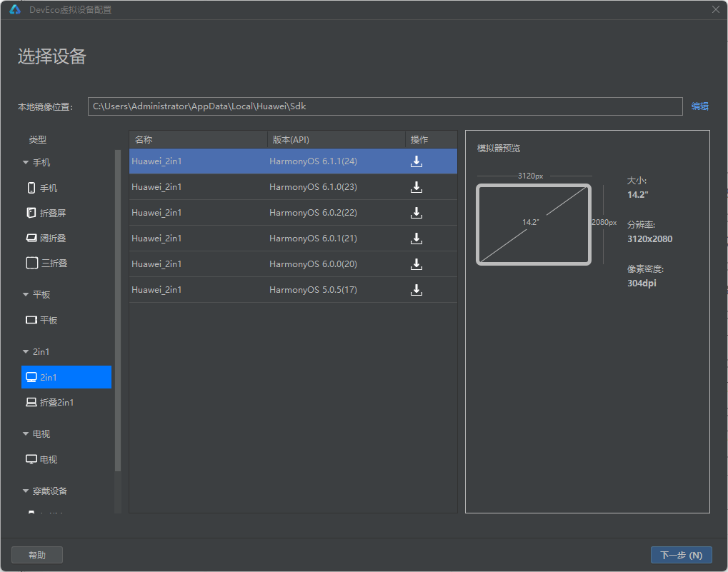Download HarmonyOS 6.1.1(24) image
Image resolution: width=728 pixels, height=572 pixels.
(417, 161)
